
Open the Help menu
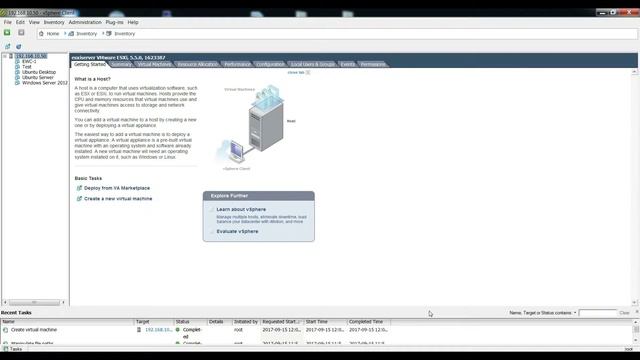pos(133,22)
